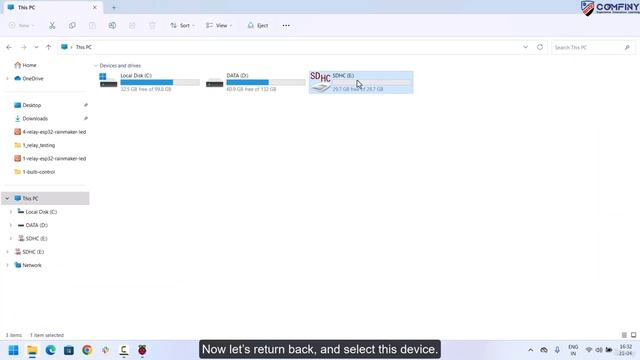Image resolution: width=640 pixels, height=360 pixels.
Task: Open the View dropdown menu
Action: tap(219, 25)
